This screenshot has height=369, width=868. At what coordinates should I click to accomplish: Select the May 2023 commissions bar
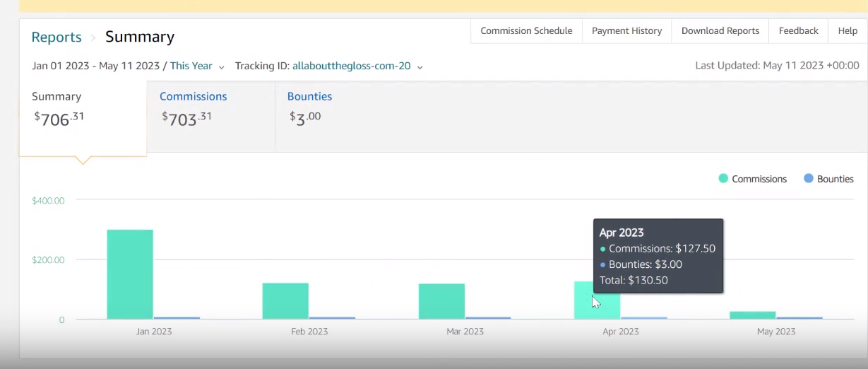coord(753,315)
